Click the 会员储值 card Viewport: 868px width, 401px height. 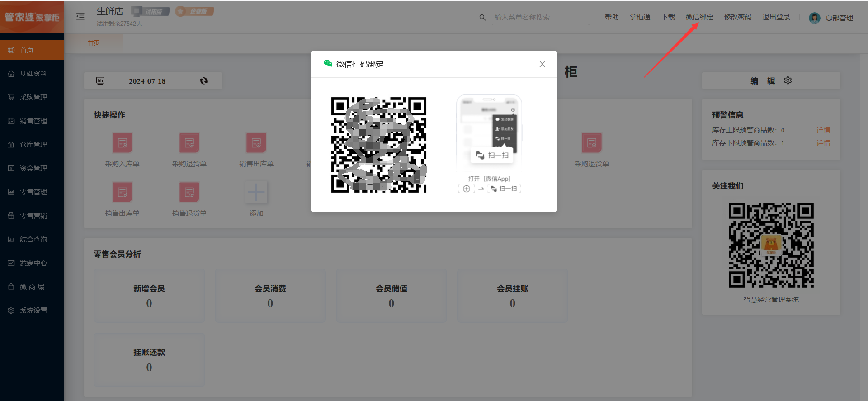392,296
